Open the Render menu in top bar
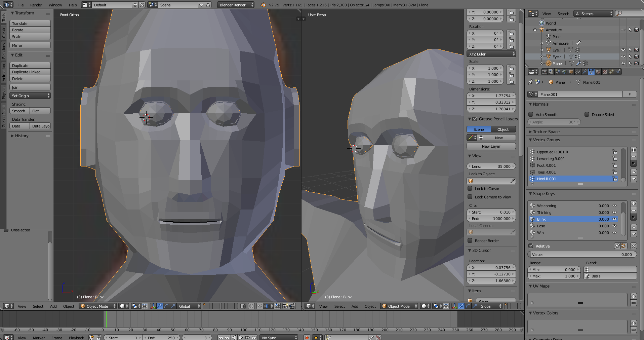The width and height of the screenshot is (644, 340). 36,5
